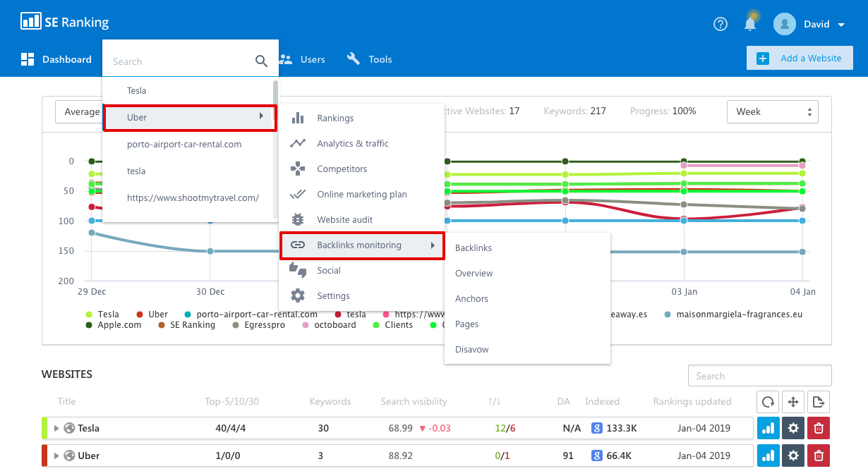Open the notifications bell in the top bar
868x471 pixels.
(x=749, y=23)
